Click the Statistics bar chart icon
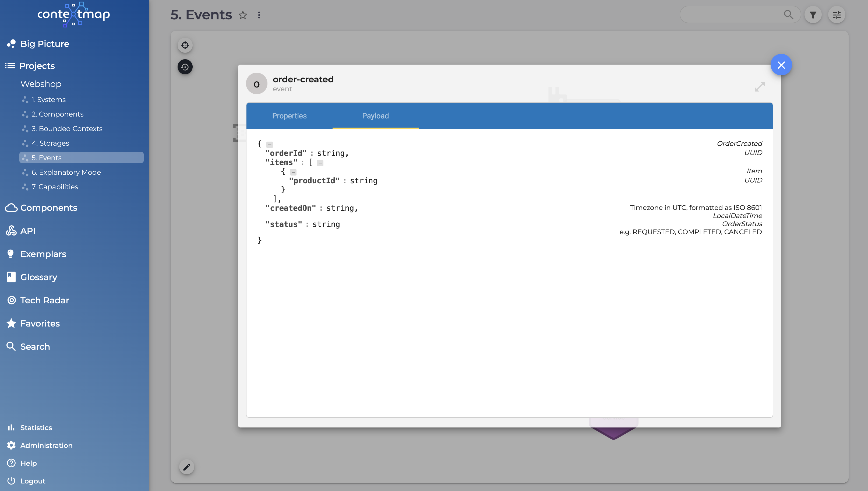Viewport: 868px width, 491px height. [11, 427]
